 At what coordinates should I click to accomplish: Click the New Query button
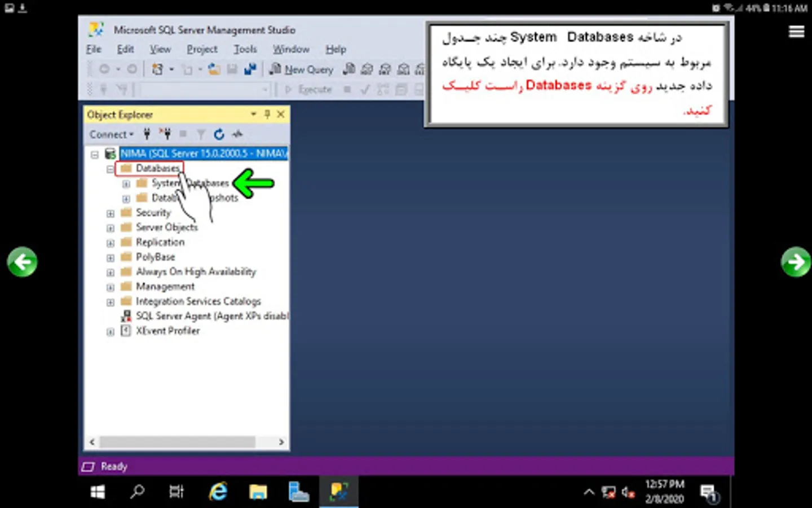(x=301, y=69)
